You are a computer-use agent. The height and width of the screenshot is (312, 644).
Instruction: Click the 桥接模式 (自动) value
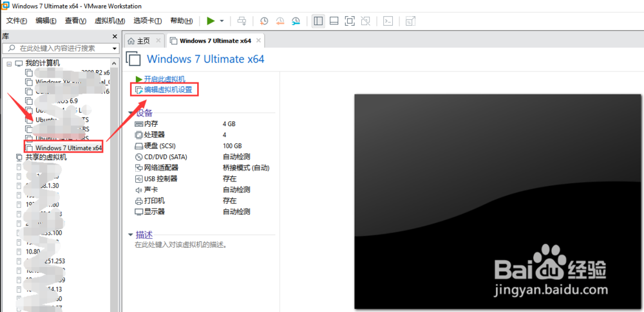pos(246,168)
